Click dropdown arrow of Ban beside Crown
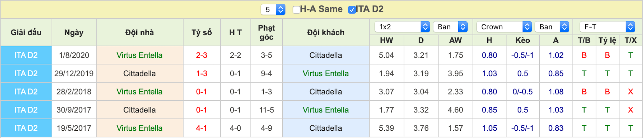The width and height of the screenshot is (644, 138). click(x=564, y=27)
